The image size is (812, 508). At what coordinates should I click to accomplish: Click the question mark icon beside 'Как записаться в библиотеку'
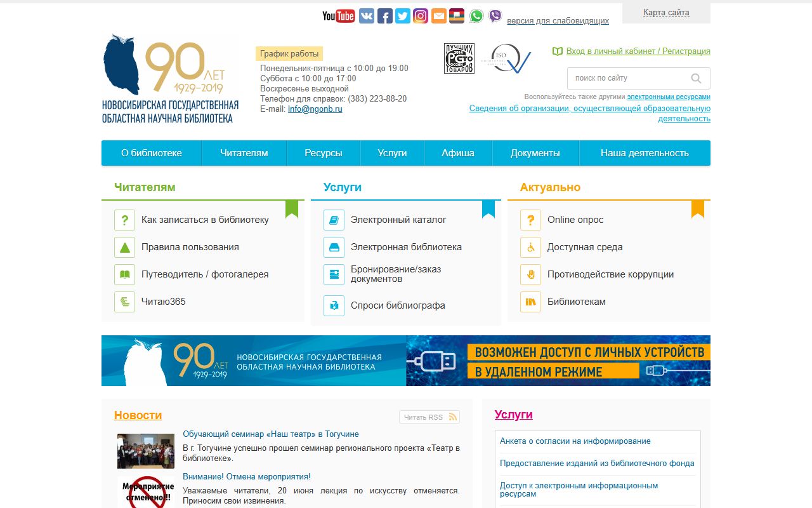pyautogui.click(x=125, y=220)
